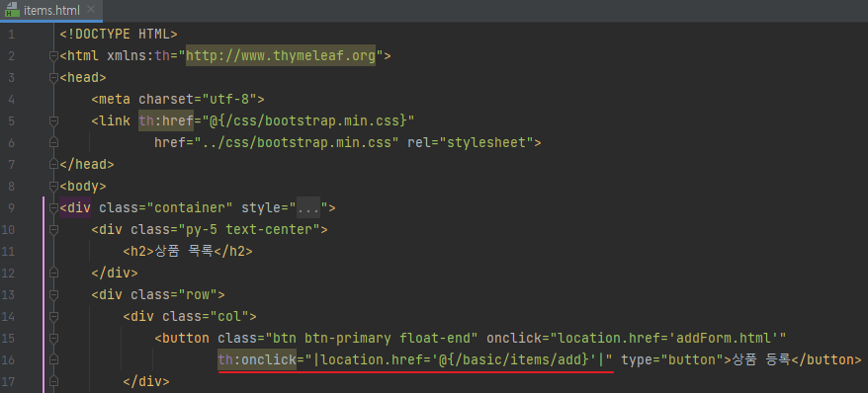Expand the folded style attribute value "..."

308,208
